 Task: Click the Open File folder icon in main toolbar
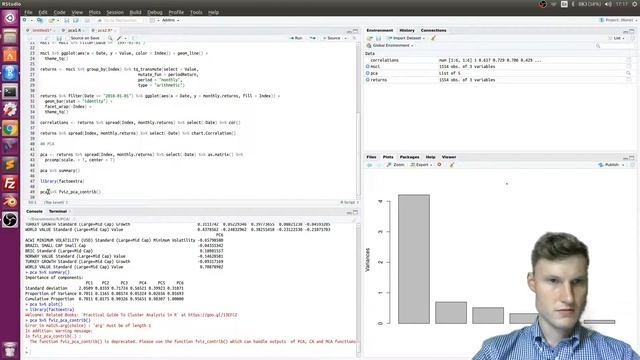click(51, 20)
